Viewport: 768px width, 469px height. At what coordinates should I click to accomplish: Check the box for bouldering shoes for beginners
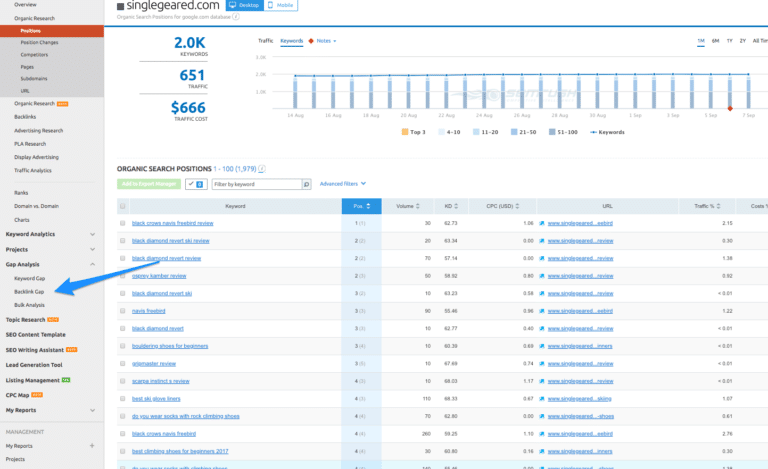click(x=122, y=346)
